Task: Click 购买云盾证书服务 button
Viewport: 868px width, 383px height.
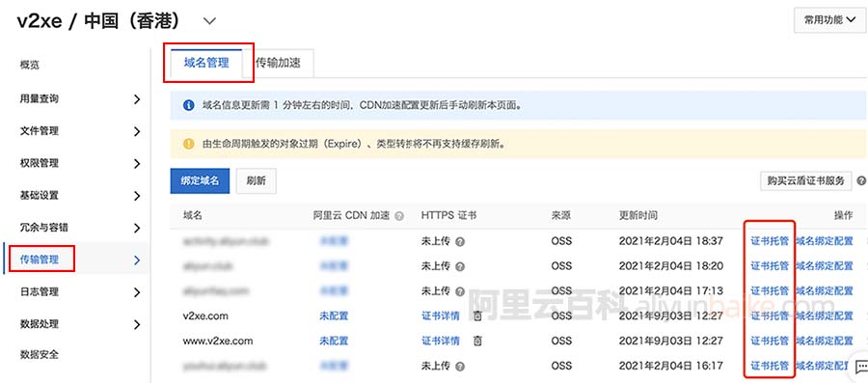Action: click(x=805, y=180)
